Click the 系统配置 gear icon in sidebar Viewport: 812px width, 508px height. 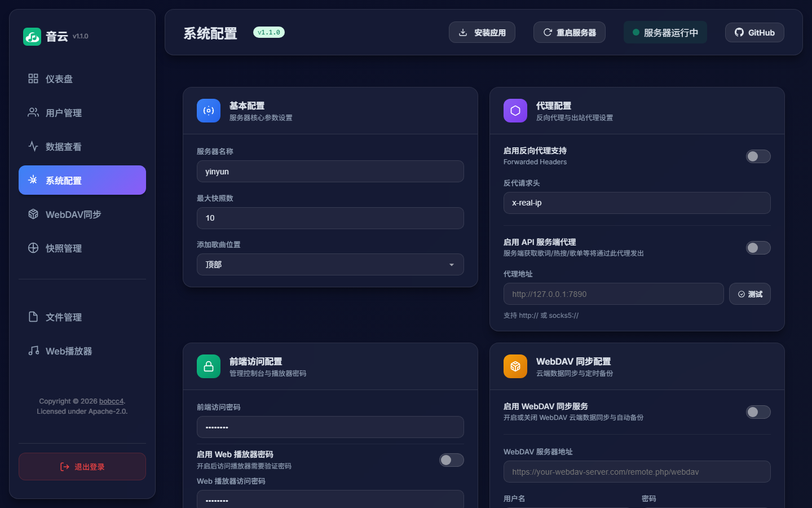pyautogui.click(x=33, y=180)
